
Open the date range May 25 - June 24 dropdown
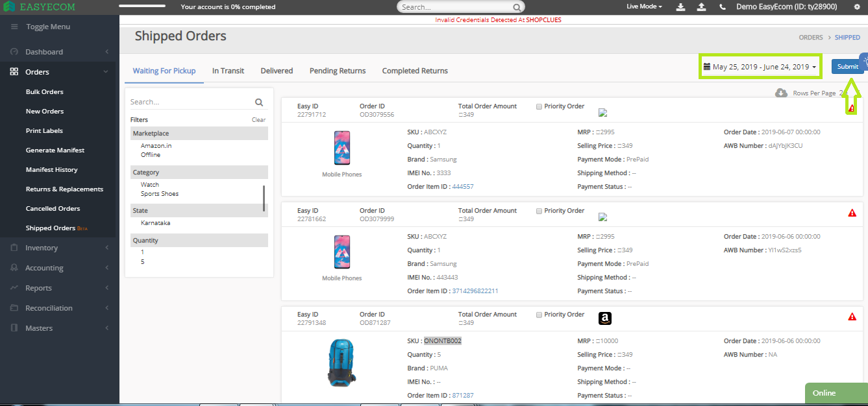(760, 67)
